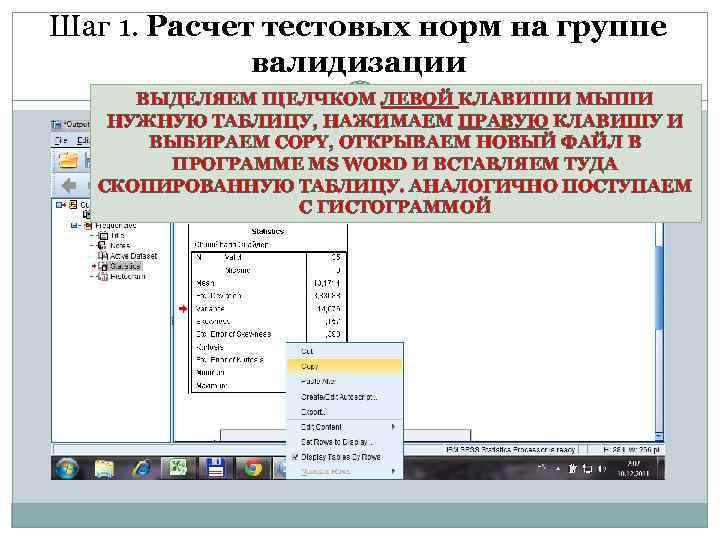720x540 pixels.
Task: Choose Paste After in the context menu
Action: (x=344, y=382)
